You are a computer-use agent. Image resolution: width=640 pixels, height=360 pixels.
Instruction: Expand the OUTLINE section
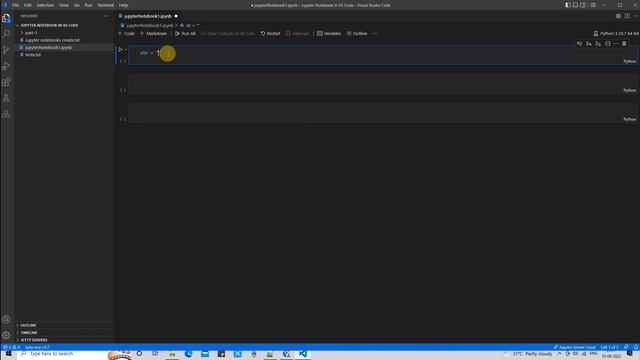pyautogui.click(x=28, y=325)
